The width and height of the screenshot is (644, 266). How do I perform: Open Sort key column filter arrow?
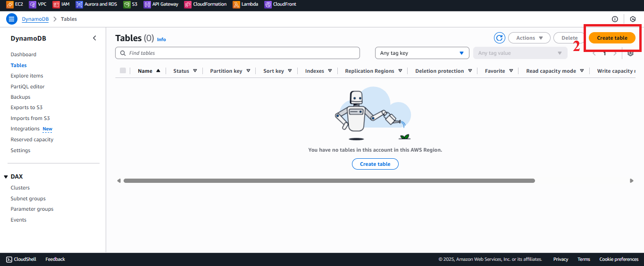coord(290,71)
